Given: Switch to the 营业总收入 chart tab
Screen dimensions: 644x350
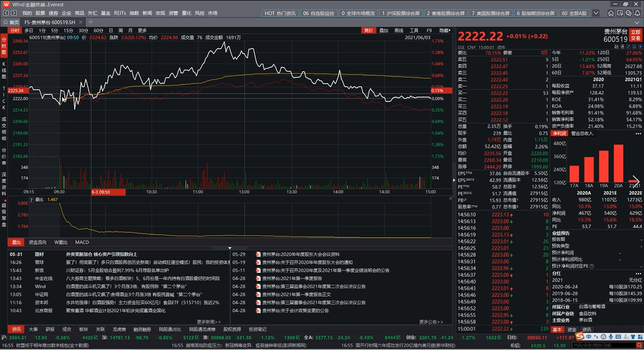Looking at the screenshot, I should coord(582,133).
